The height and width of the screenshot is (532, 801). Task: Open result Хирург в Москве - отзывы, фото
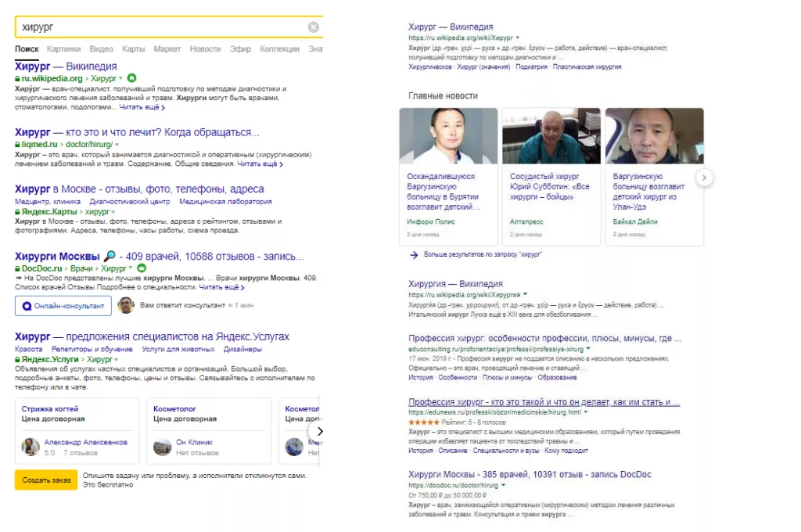139,189
